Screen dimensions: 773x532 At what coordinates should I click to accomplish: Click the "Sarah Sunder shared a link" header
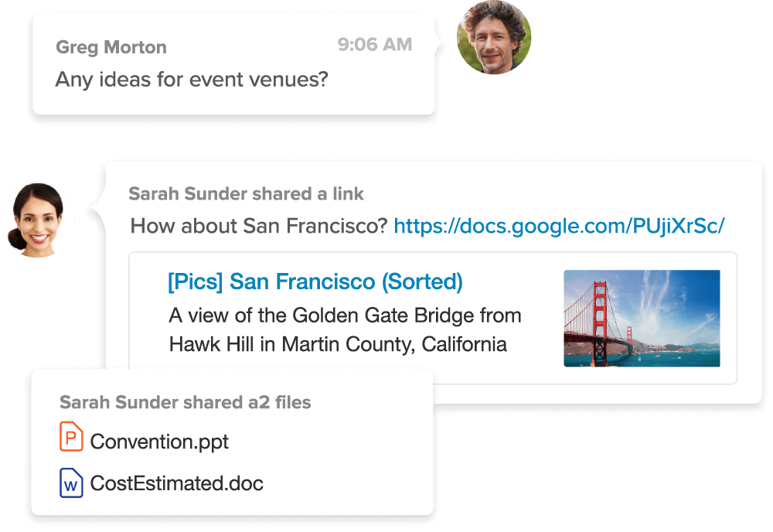coord(246,193)
